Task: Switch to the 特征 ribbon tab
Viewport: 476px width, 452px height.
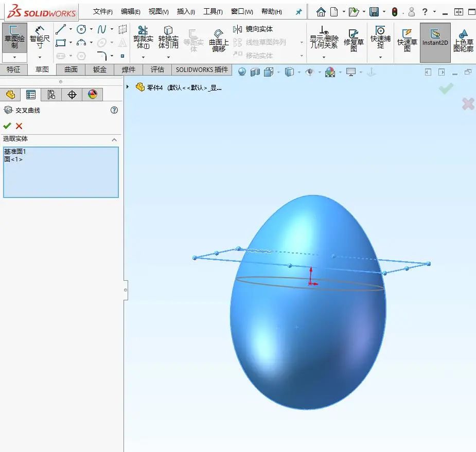Action: pos(14,69)
